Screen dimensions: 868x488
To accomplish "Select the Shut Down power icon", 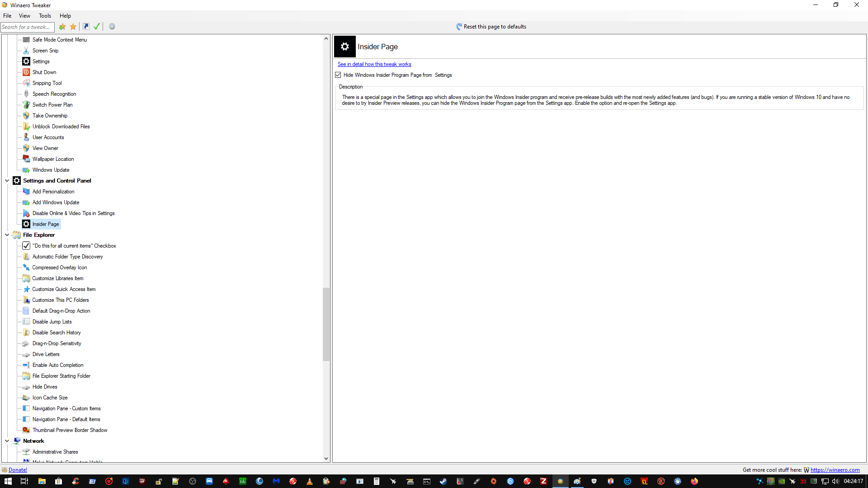I will (26, 72).
